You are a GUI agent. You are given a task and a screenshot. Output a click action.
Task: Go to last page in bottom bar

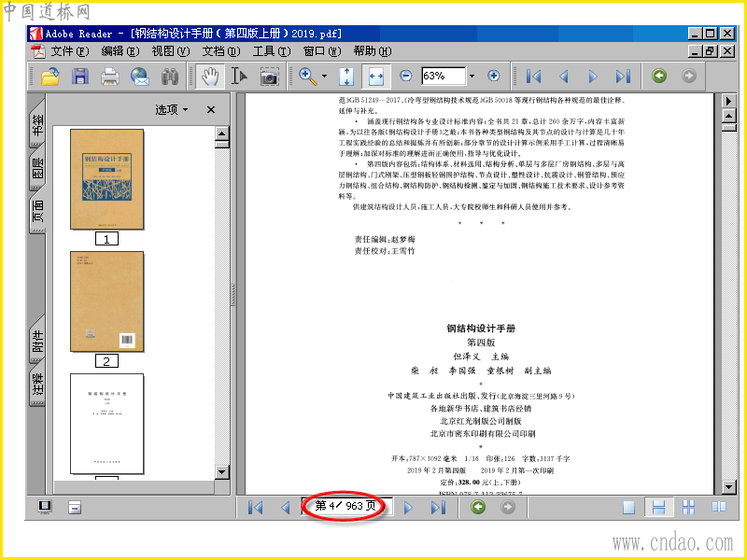[x=438, y=508]
